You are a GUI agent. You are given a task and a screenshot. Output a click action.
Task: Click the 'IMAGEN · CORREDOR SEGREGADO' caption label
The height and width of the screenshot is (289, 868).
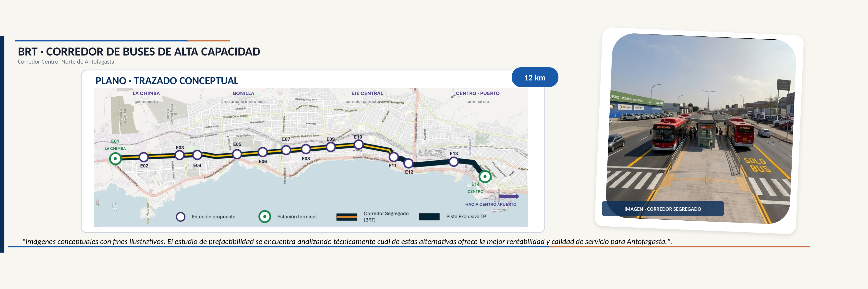pyautogui.click(x=663, y=209)
